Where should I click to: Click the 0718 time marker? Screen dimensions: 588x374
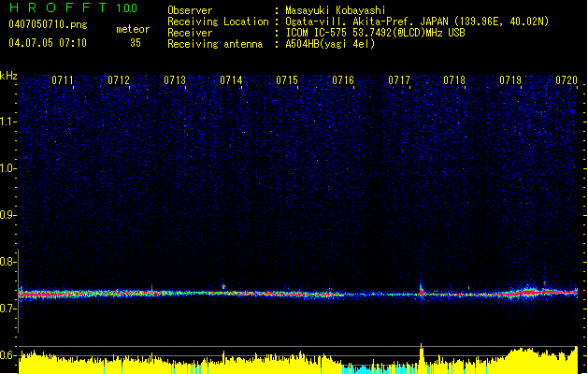[454, 80]
